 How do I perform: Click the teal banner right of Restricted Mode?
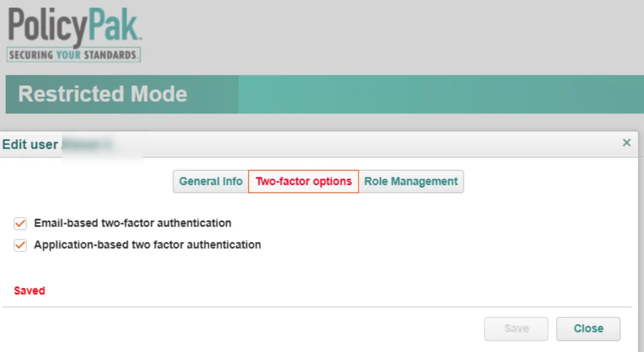pyautogui.click(x=441, y=94)
